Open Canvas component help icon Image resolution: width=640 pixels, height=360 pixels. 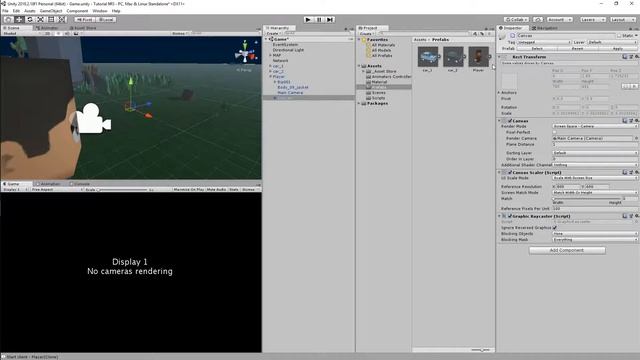point(624,121)
